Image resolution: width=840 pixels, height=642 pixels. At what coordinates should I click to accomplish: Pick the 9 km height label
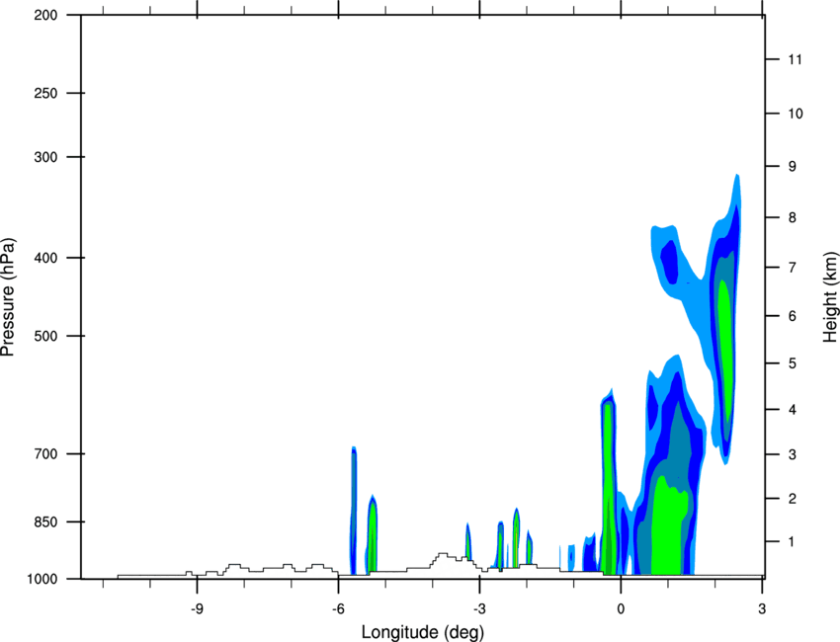(x=792, y=167)
